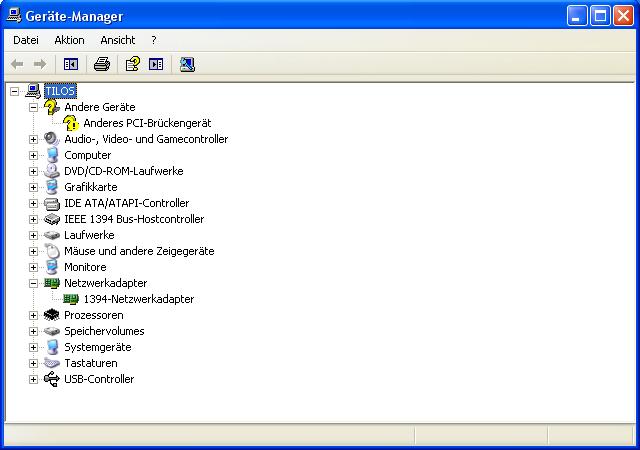640x450 pixels.
Task: Select the Systemgeräte label
Action: pos(98,347)
